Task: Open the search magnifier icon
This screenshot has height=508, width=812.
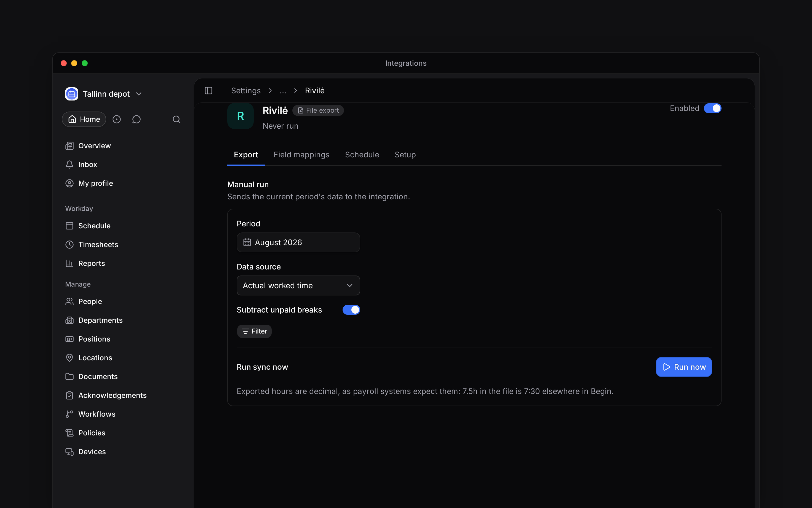Action: click(x=177, y=119)
